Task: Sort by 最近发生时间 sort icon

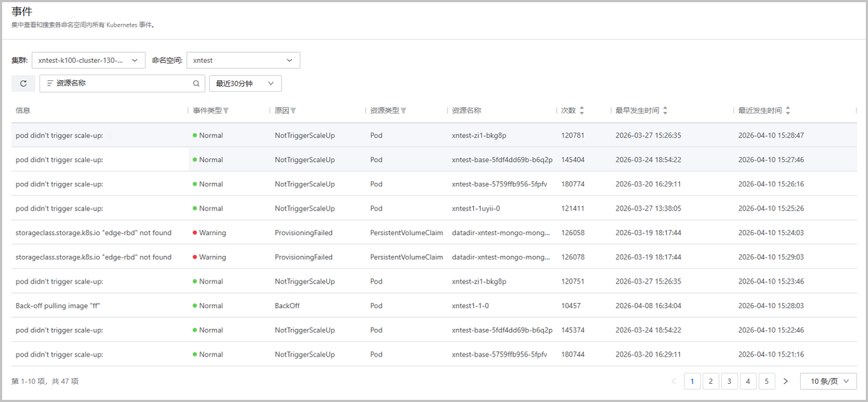Action: coord(788,111)
